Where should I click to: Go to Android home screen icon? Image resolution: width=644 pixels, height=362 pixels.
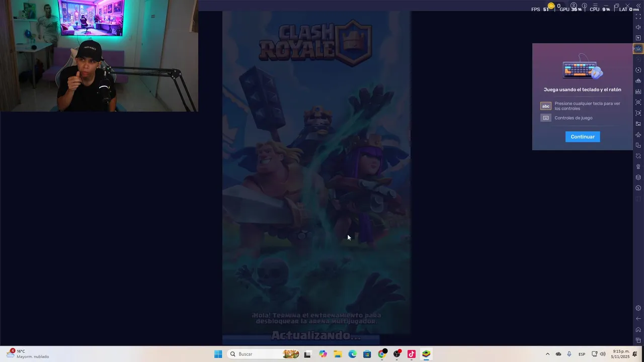[x=638, y=330]
